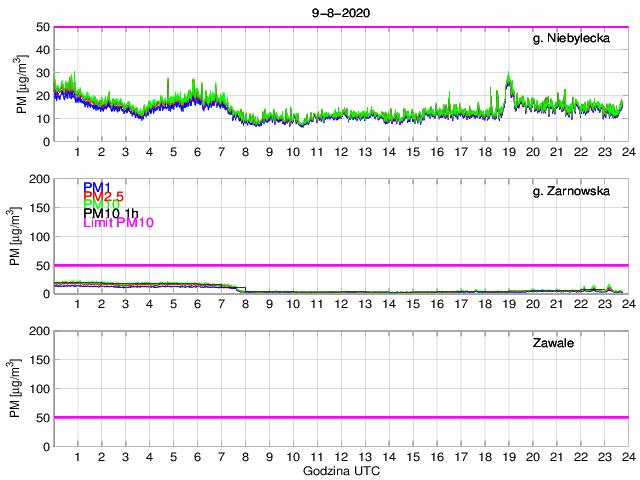Click the hour 12 tick under the top chart
This screenshot has height=480, width=640.
[x=341, y=152]
